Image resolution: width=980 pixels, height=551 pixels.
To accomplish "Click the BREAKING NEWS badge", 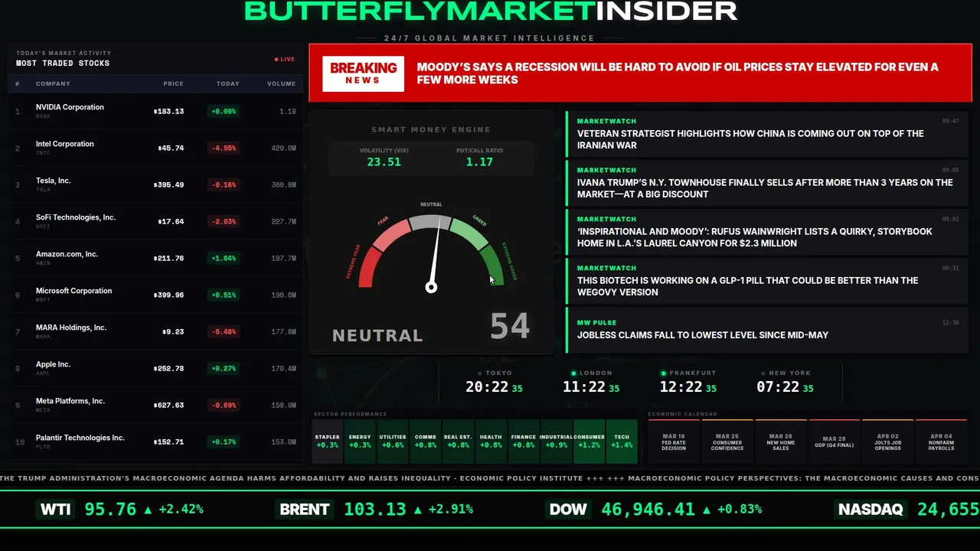I will click(x=363, y=73).
